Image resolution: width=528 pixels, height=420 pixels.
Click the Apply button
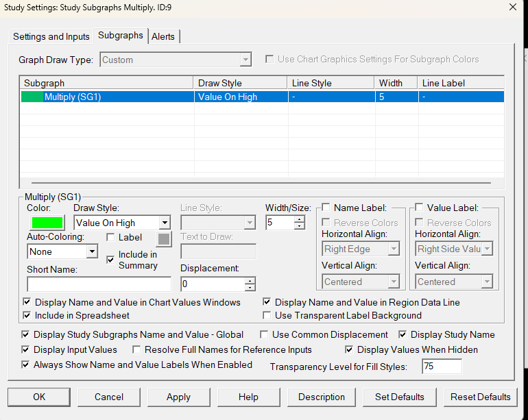[178, 397]
